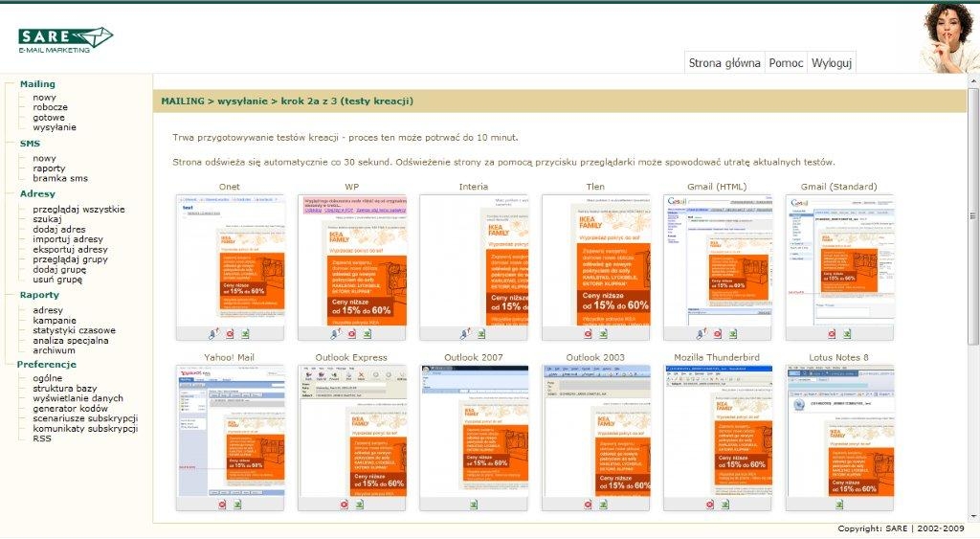Open the Strona główna tab
Image resolution: width=980 pixels, height=539 pixels.
(x=724, y=63)
